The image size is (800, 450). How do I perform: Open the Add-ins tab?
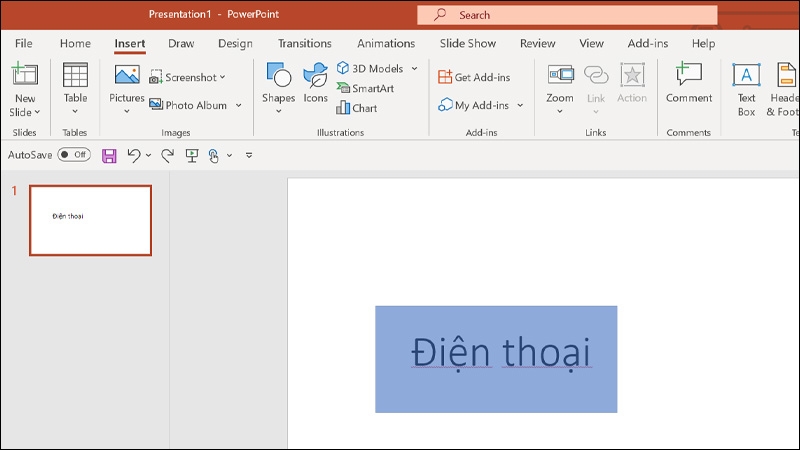click(647, 43)
